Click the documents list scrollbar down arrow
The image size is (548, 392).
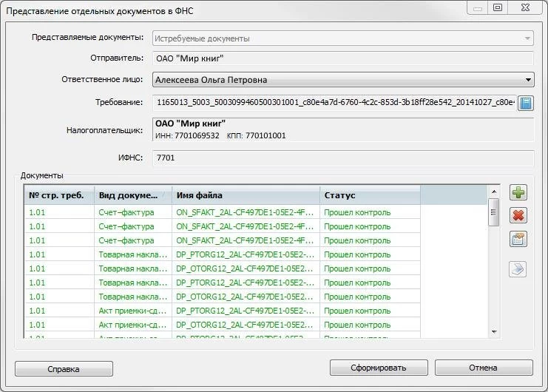point(493,333)
